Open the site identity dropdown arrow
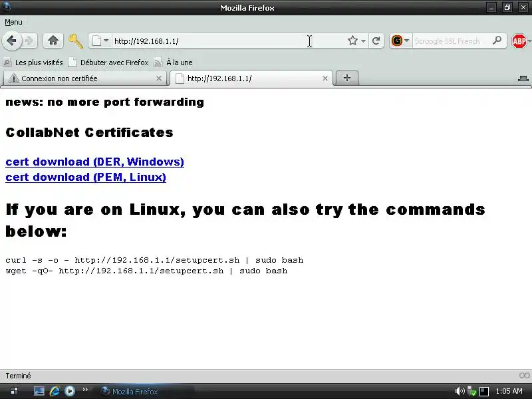The width and height of the screenshot is (532, 399). [106, 41]
